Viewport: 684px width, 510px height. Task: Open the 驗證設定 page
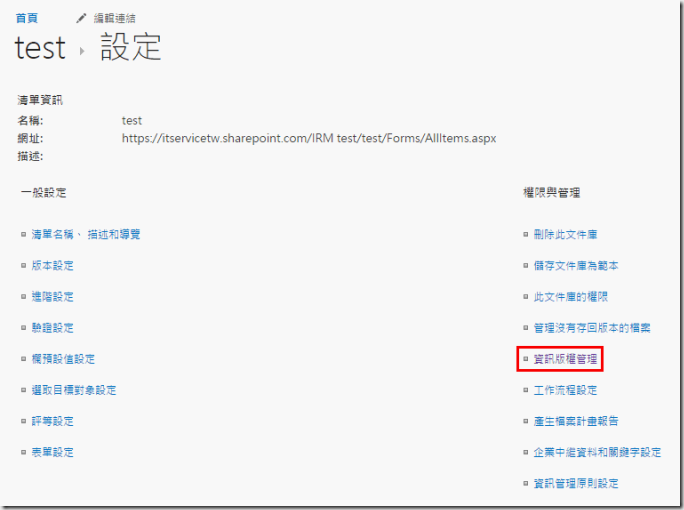pyautogui.click(x=52, y=327)
